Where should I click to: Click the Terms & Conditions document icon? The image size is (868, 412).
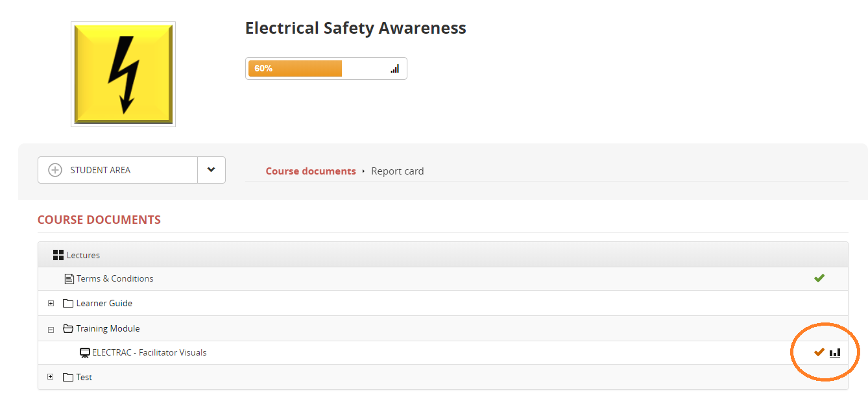pos(69,279)
